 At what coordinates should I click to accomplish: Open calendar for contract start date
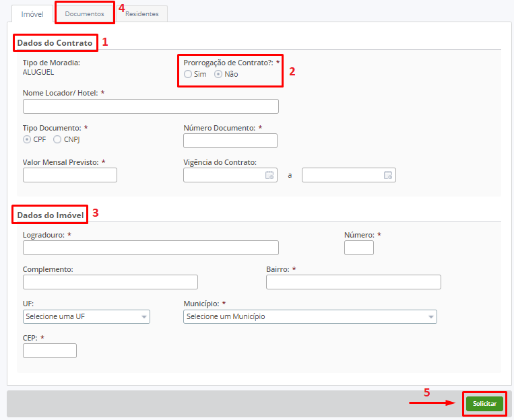269,175
